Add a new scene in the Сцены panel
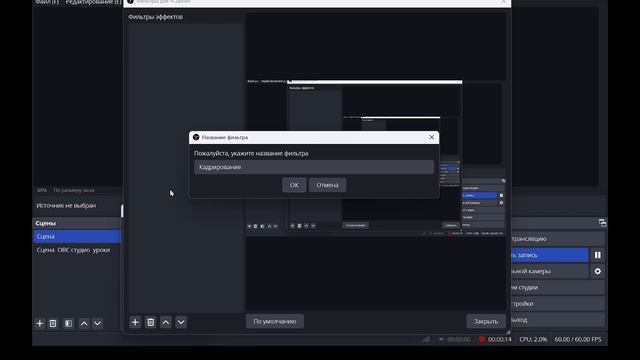The width and height of the screenshot is (640, 360). click(40, 323)
